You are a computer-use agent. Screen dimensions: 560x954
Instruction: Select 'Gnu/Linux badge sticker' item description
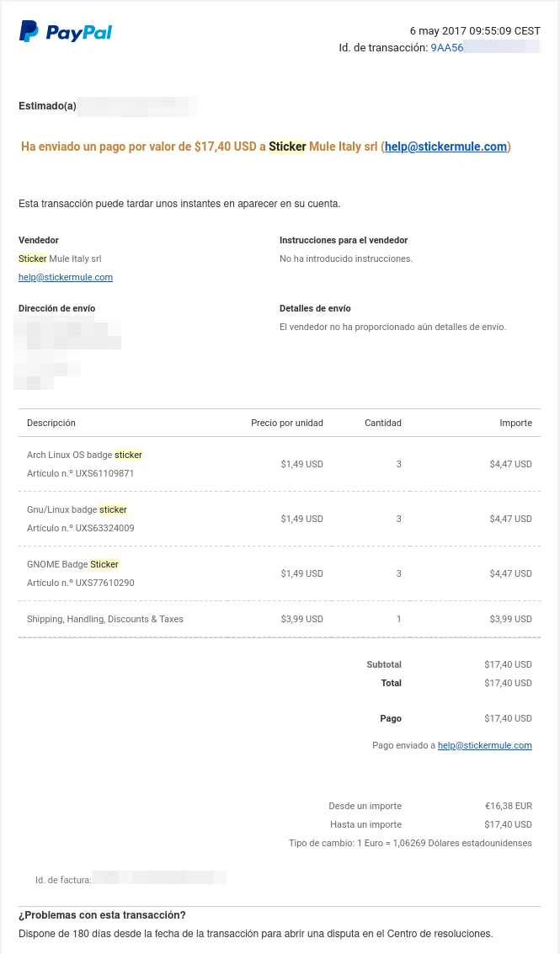point(77,509)
